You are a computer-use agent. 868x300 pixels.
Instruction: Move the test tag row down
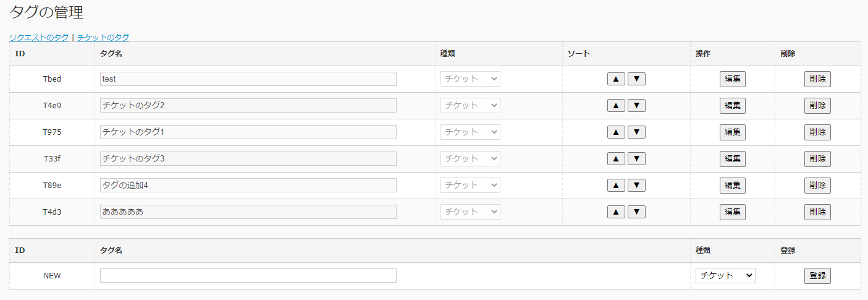click(x=636, y=79)
